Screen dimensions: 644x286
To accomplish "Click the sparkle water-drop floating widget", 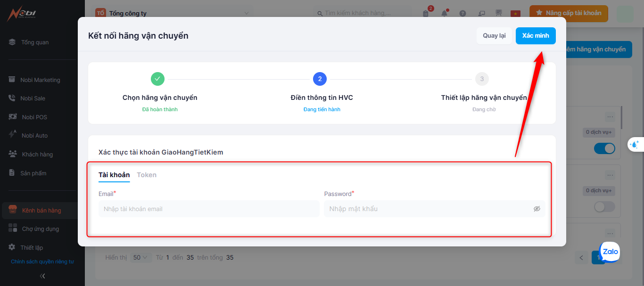I will click(x=635, y=145).
